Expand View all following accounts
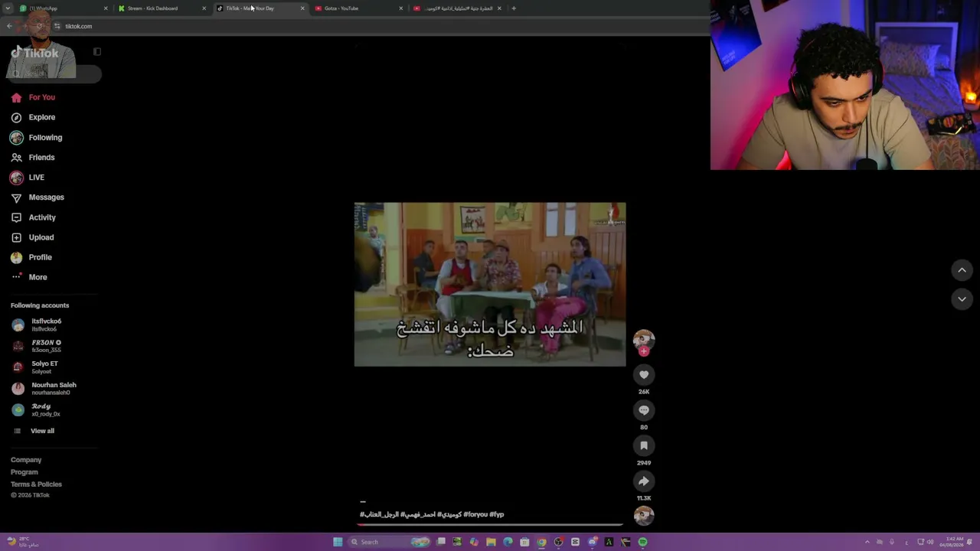This screenshot has width=980, height=551. pyautogui.click(x=42, y=431)
